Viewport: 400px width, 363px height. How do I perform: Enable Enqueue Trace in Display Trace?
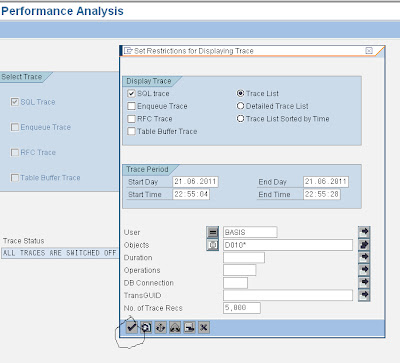point(131,106)
